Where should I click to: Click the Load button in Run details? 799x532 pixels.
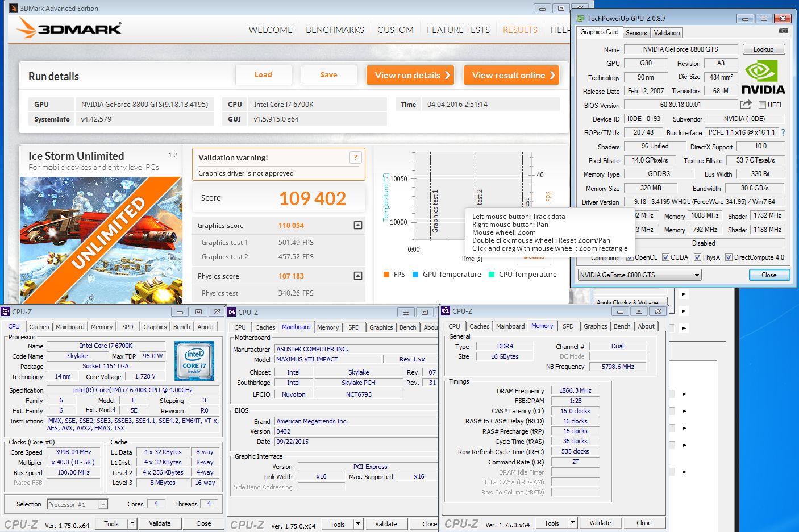click(x=263, y=75)
